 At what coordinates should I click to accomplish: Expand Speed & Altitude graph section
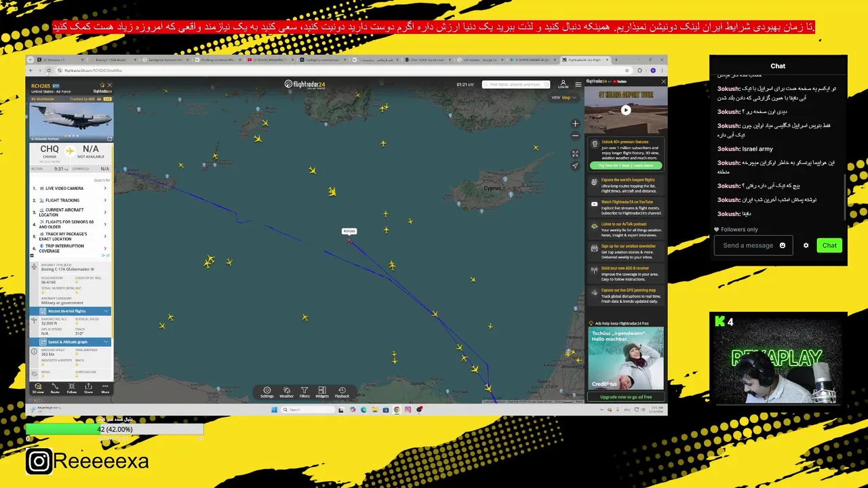[x=71, y=342]
